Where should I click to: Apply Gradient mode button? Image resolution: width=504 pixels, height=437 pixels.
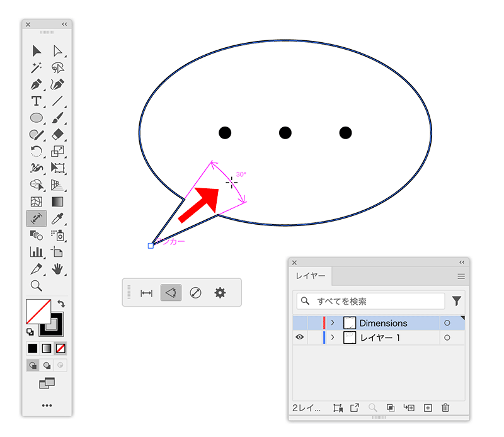click(x=47, y=348)
